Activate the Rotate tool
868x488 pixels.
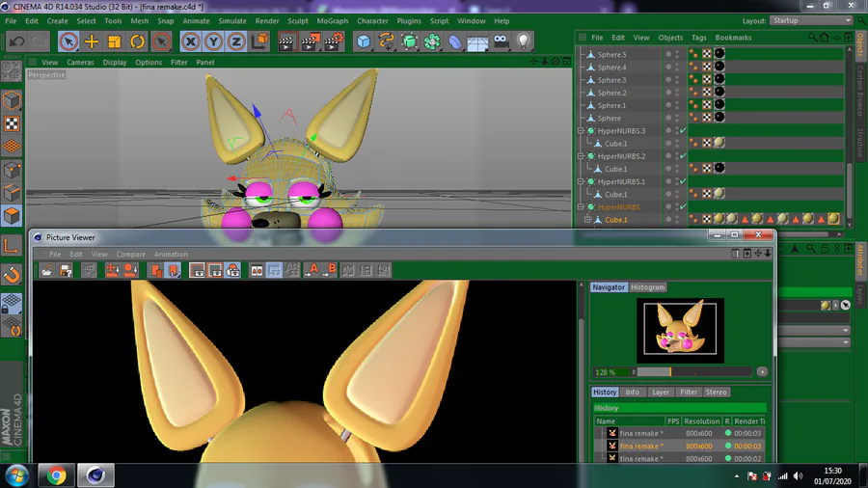click(x=137, y=41)
